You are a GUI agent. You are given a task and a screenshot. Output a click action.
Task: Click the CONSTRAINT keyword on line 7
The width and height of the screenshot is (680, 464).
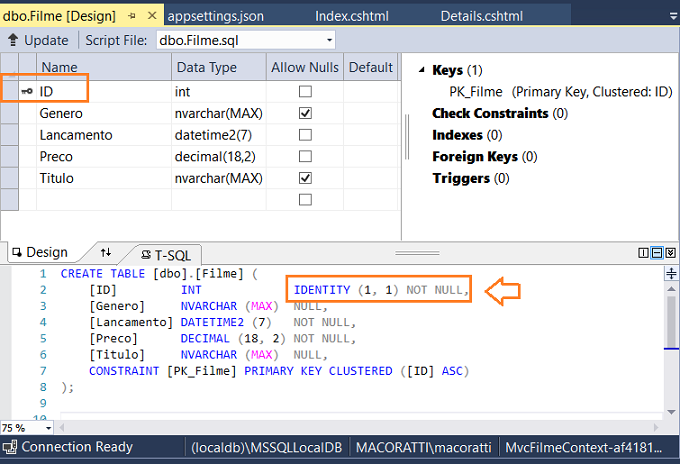point(124,371)
